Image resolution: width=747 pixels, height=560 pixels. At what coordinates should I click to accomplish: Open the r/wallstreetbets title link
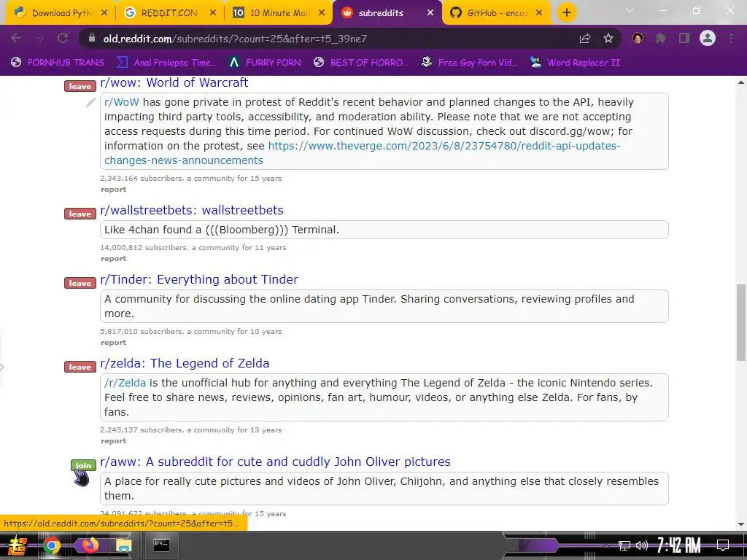point(192,210)
